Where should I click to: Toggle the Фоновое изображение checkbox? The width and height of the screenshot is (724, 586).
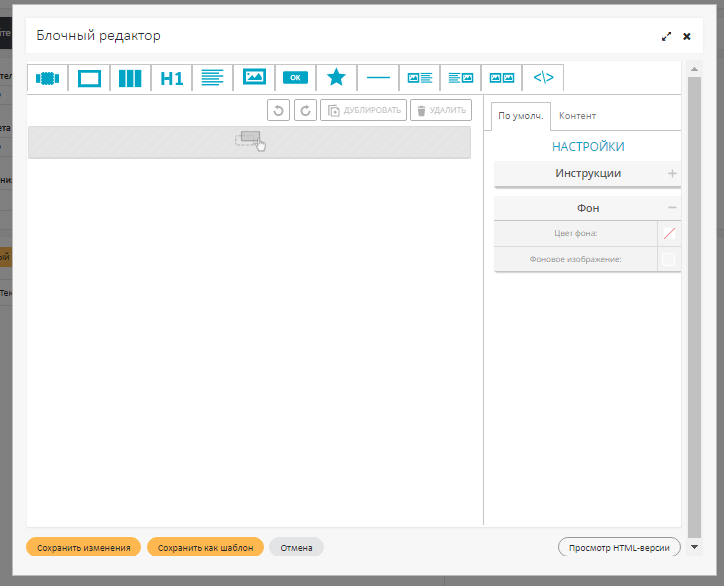click(669, 260)
